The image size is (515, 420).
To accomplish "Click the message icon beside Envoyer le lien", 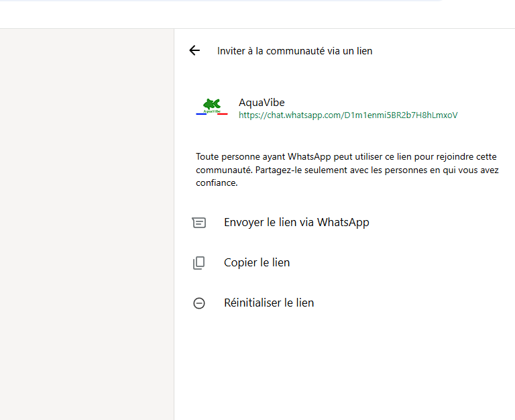I will coord(198,223).
